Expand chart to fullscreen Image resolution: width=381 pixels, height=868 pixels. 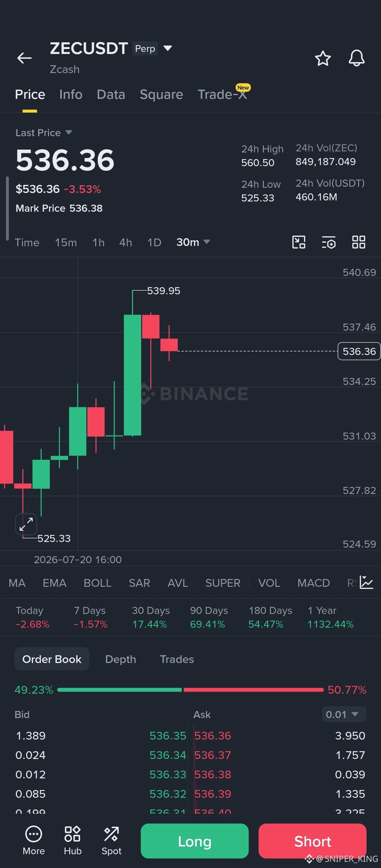26,524
